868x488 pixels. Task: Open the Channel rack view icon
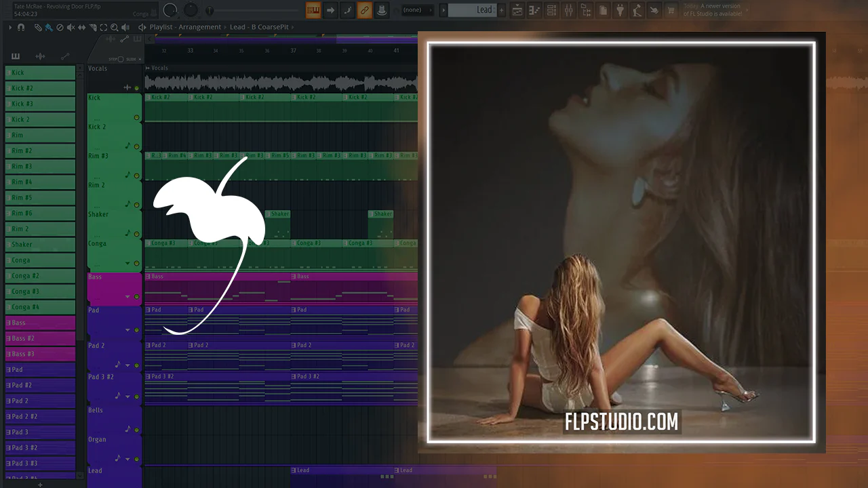551,10
